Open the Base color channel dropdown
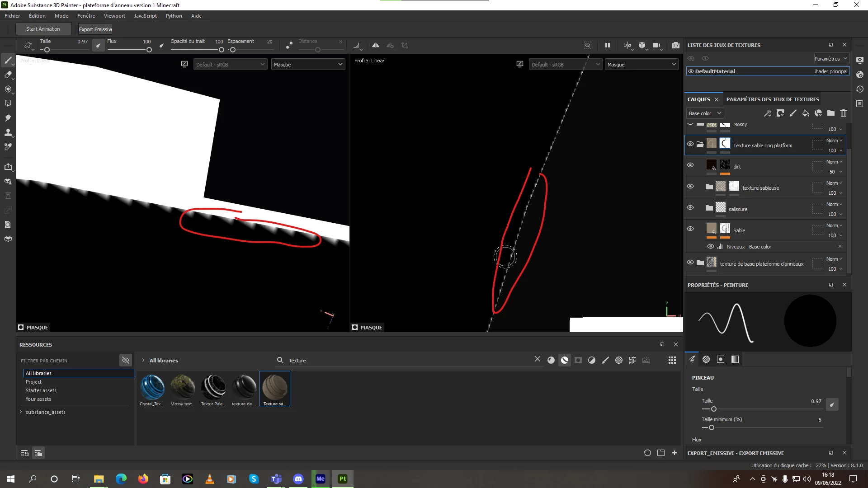This screenshot has height=488, width=868. (705, 113)
